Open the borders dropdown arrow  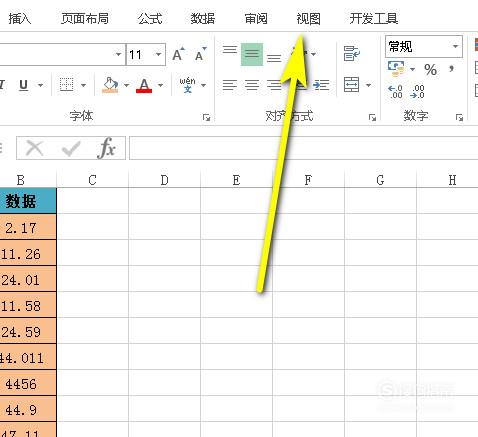coord(83,85)
